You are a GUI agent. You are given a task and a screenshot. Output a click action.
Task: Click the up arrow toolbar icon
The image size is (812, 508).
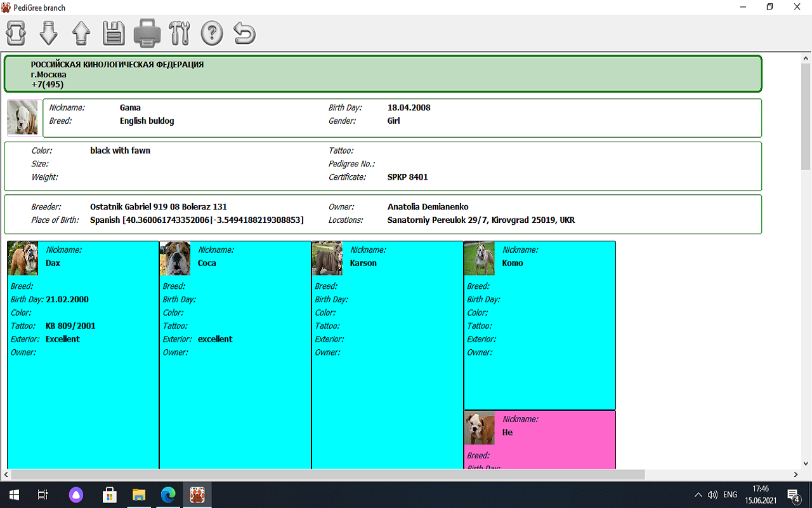click(81, 33)
